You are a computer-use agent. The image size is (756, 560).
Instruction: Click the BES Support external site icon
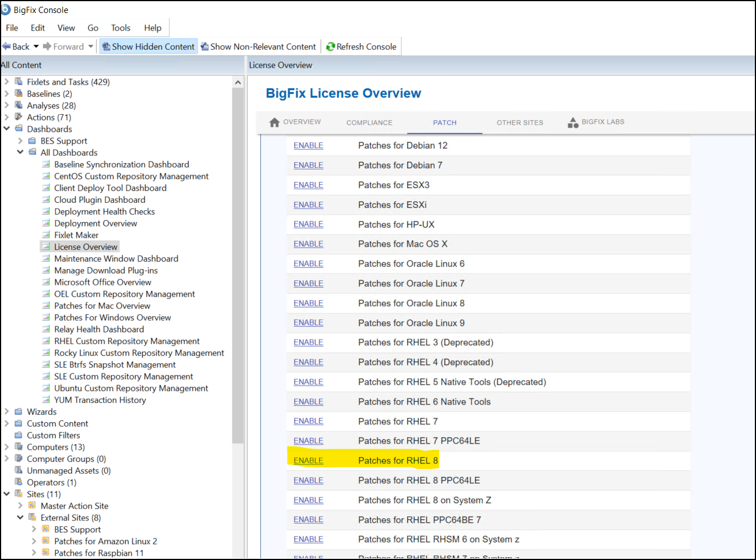tap(45, 529)
